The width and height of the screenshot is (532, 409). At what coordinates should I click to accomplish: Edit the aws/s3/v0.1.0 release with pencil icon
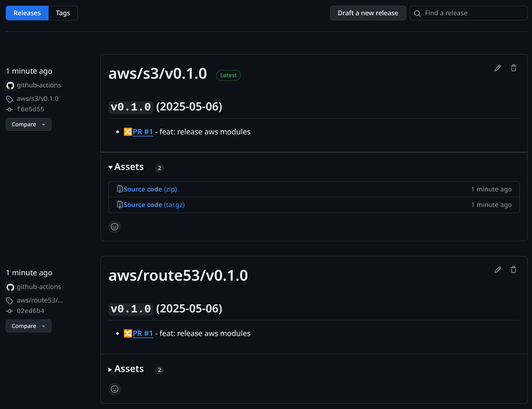[498, 68]
